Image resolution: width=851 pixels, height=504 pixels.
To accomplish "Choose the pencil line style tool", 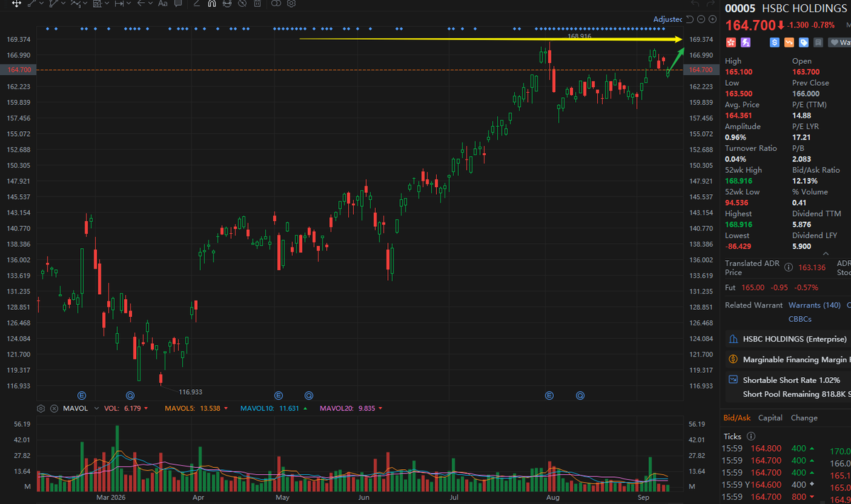I will coord(196,4).
